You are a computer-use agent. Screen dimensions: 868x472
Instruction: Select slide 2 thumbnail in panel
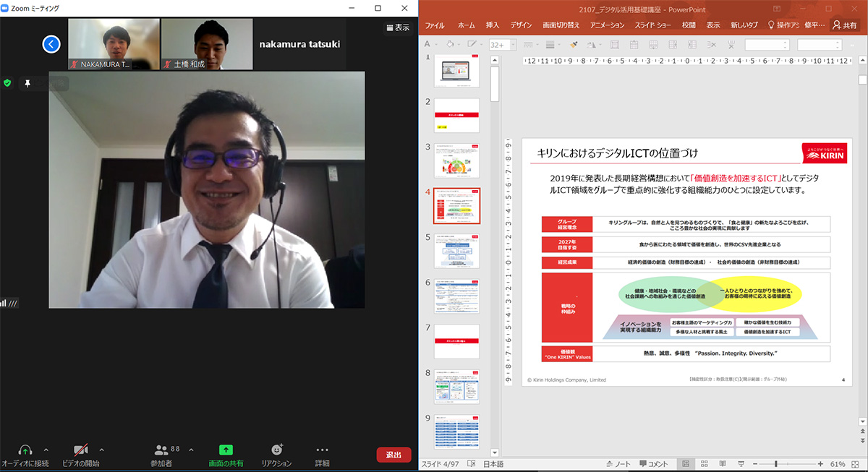point(456,116)
